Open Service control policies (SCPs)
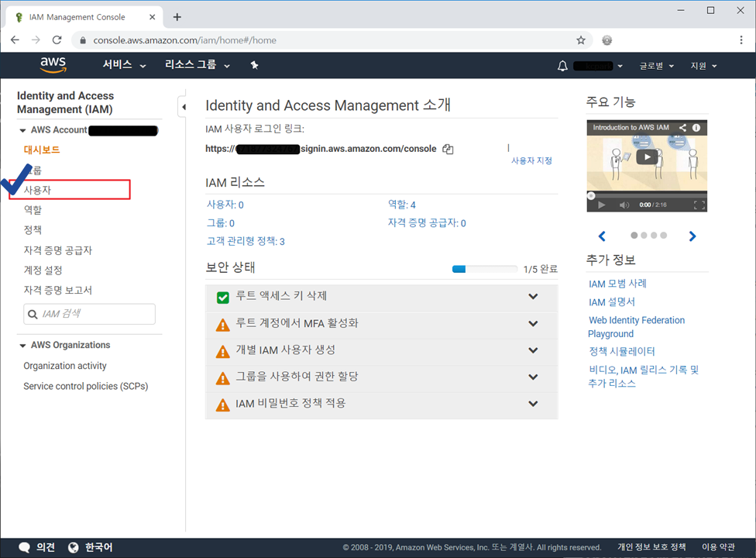The width and height of the screenshot is (756, 558). point(86,386)
